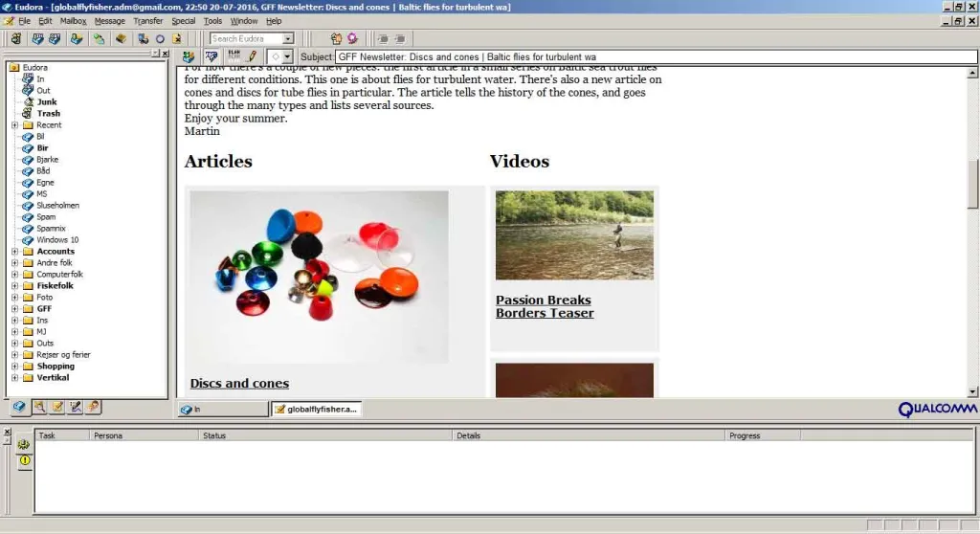Screen dimensions: 980x534
Task: Click the toolbar icon left of the purple gear
Action: 336,39
